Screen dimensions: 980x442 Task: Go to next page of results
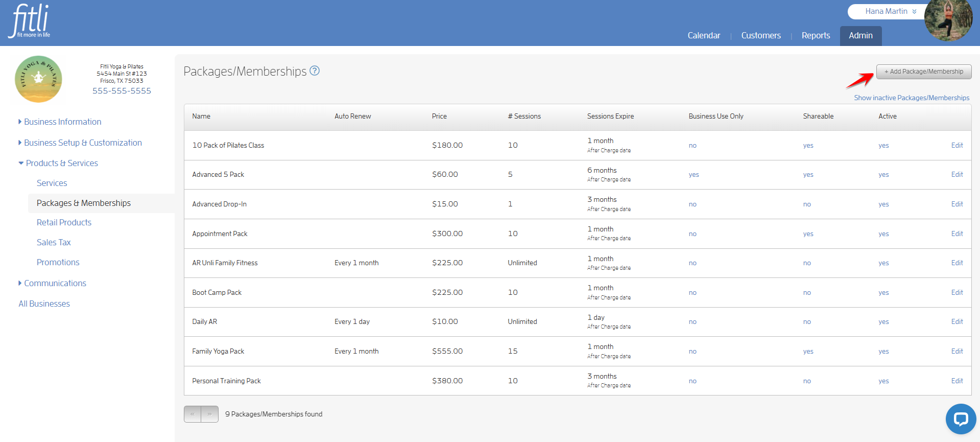210,414
